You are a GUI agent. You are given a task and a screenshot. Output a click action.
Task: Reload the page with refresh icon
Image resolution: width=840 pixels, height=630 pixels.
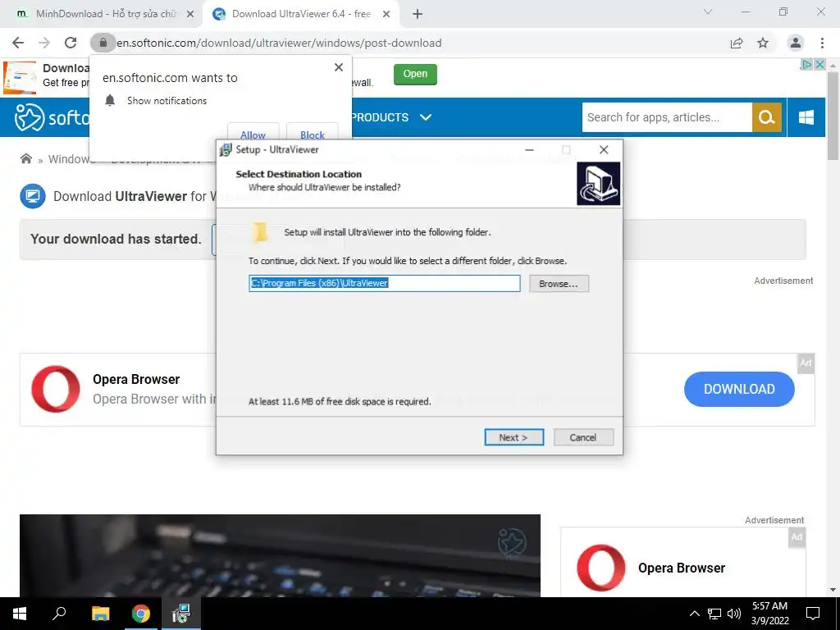tap(71, 43)
